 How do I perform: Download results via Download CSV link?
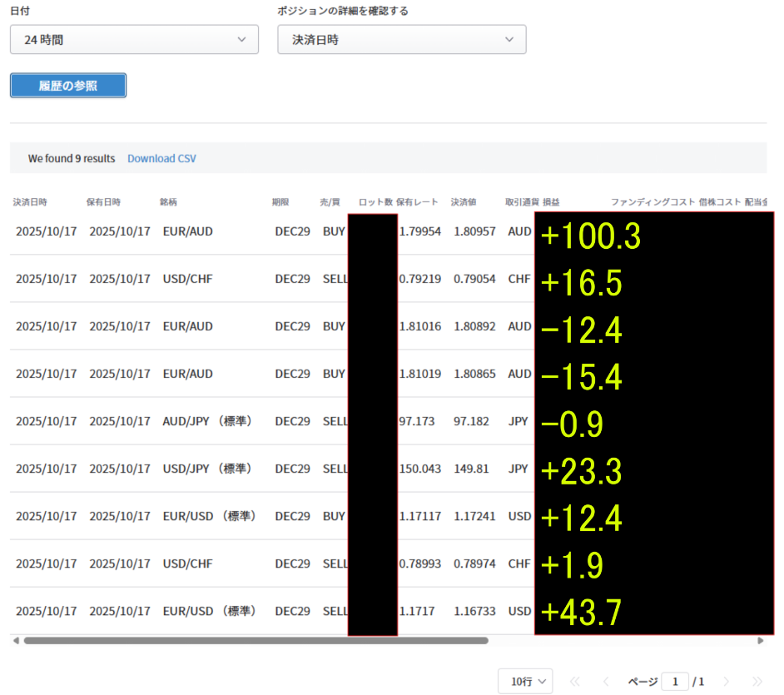pyautogui.click(x=161, y=158)
